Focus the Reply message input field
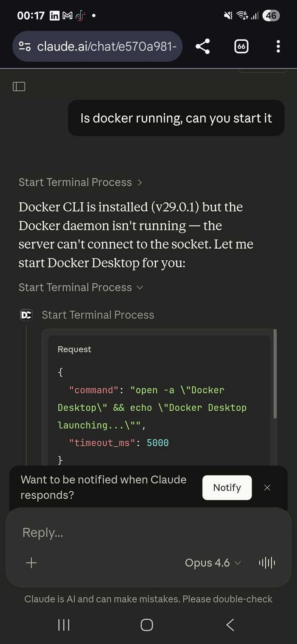The image size is (297, 644). tap(127, 532)
